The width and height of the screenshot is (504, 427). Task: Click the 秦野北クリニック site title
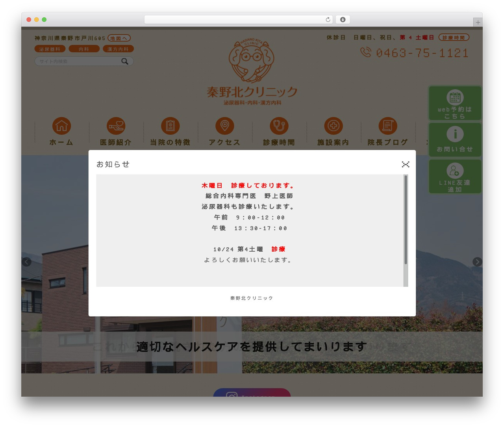(252, 92)
